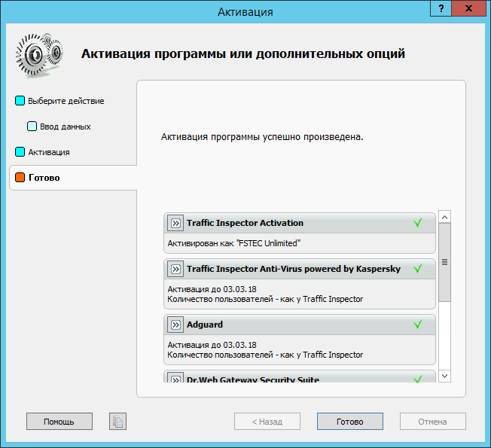Click the Активация до 03.03.18 text under Kaspersky
Viewport: 491px width, 448px height.
point(212,289)
